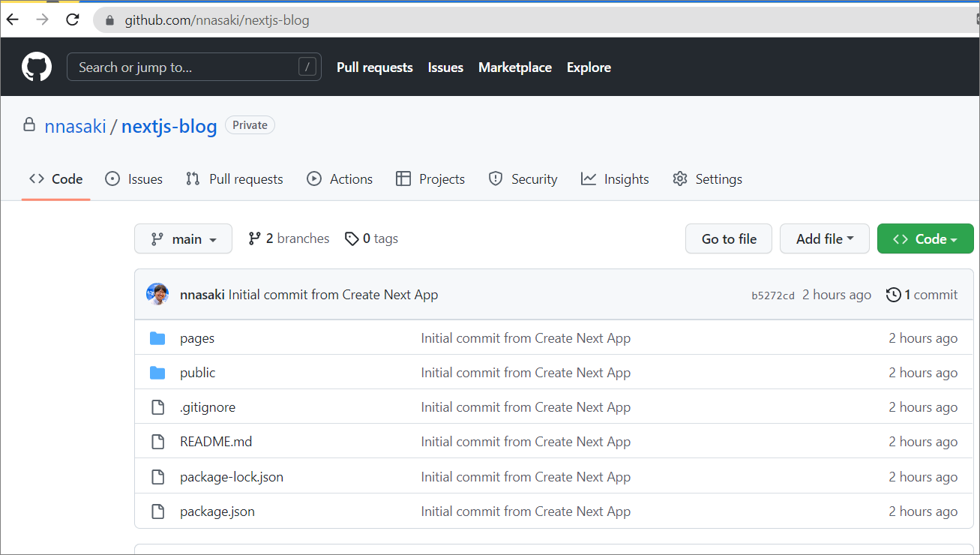The image size is (980, 555).
Task: Click the commit history clock icon
Action: pos(893,295)
